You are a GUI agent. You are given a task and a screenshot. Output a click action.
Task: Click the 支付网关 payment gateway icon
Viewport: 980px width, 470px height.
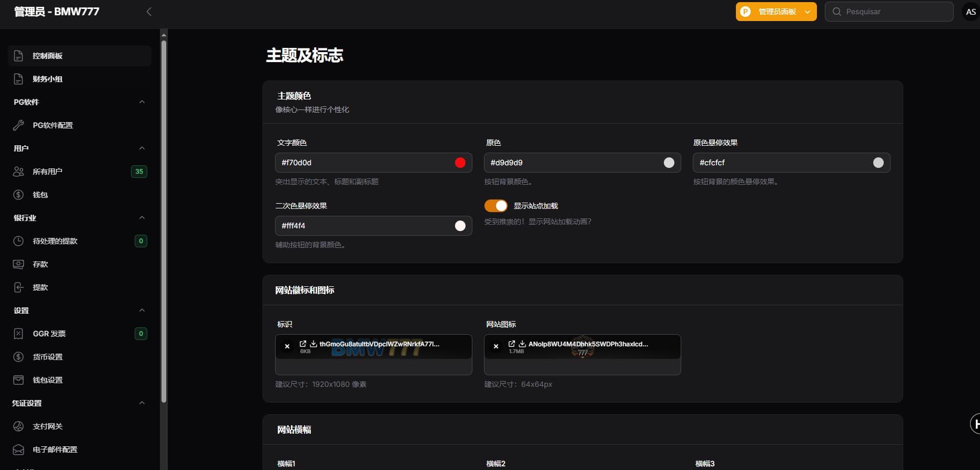[18, 426]
